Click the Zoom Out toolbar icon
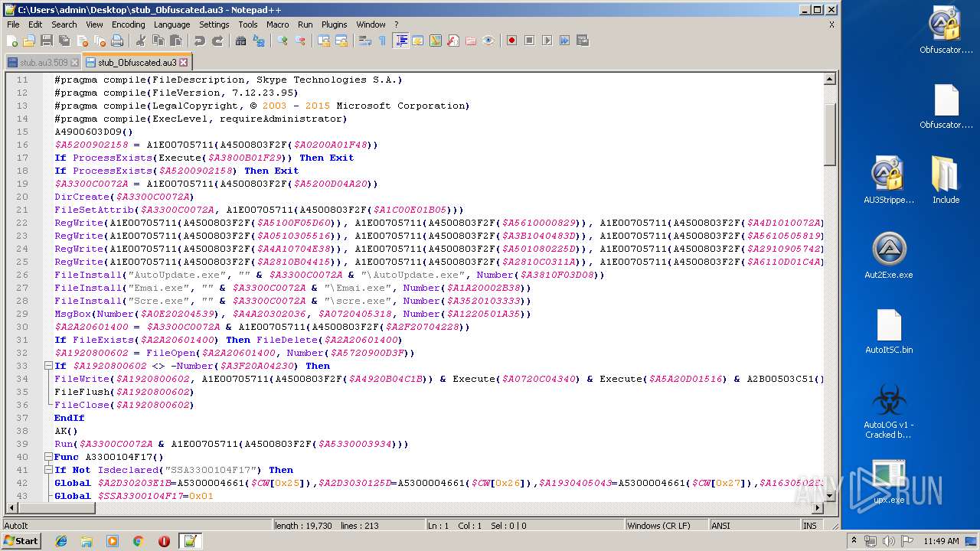 [299, 41]
